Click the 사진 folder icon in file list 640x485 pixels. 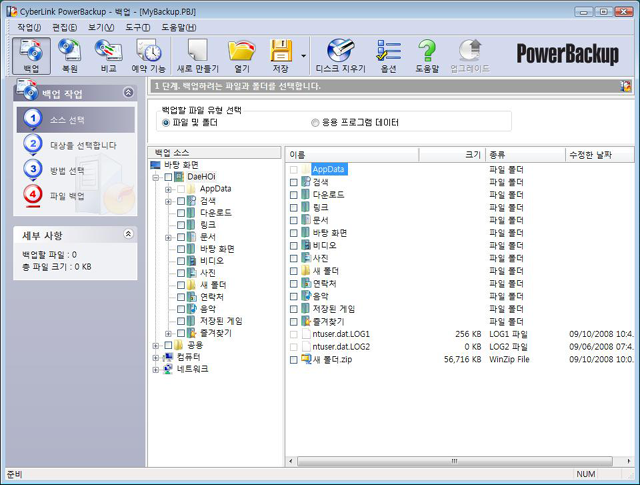(306, 258)
